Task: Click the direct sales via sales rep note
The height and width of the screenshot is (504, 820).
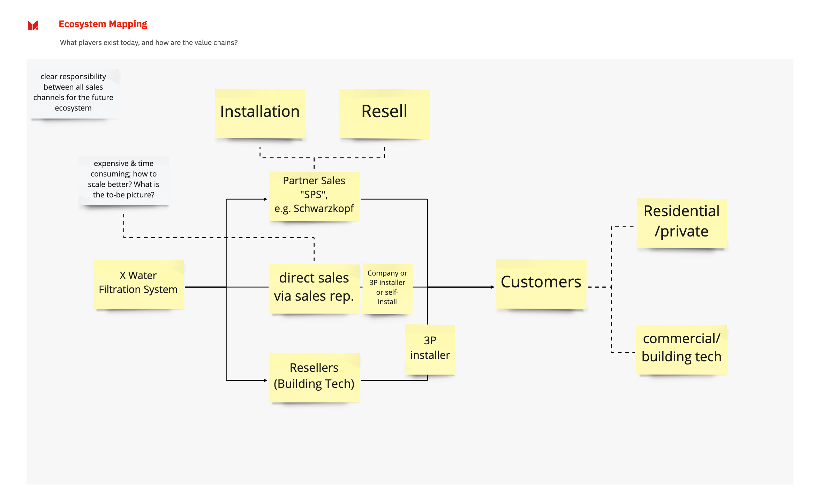Action: 314,288
